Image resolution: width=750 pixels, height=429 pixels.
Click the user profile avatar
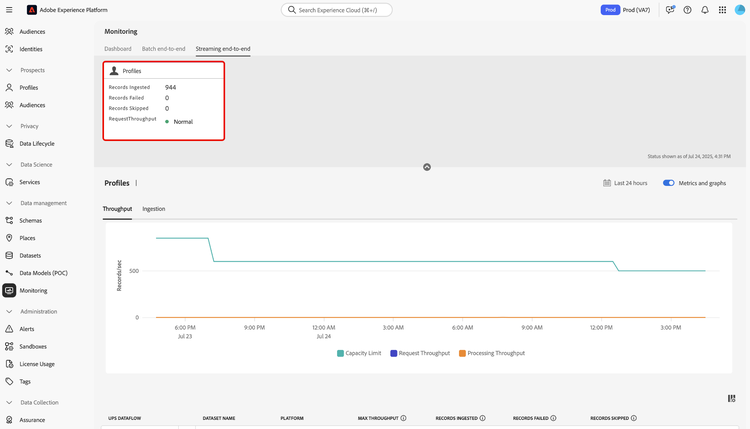(739, 10)
